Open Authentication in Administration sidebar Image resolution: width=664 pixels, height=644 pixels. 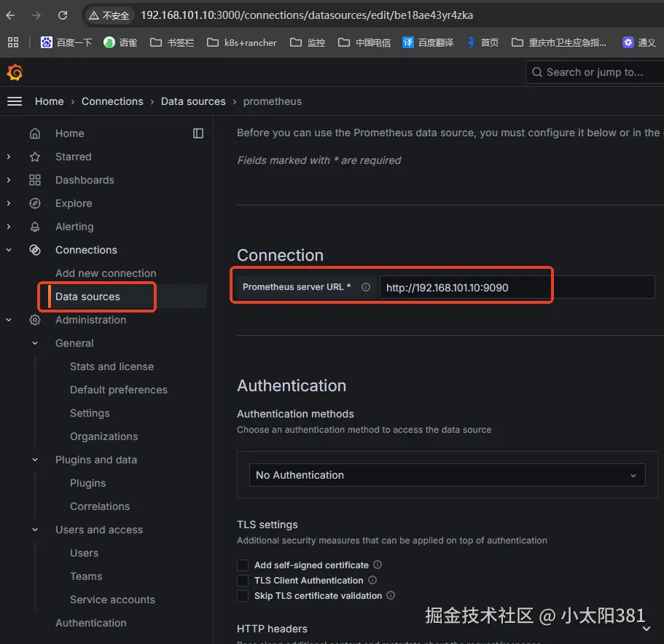coord(91,622)
